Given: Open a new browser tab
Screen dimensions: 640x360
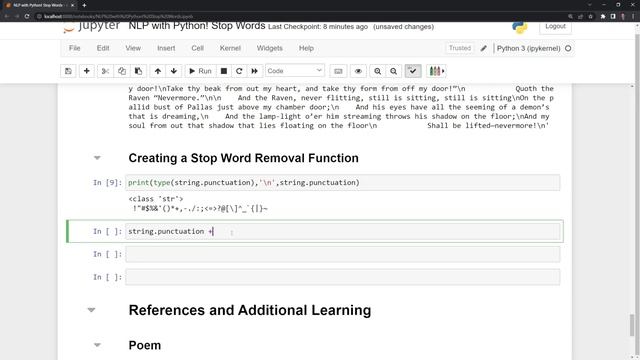Looking at the screenshot, I should click(84, 5).
